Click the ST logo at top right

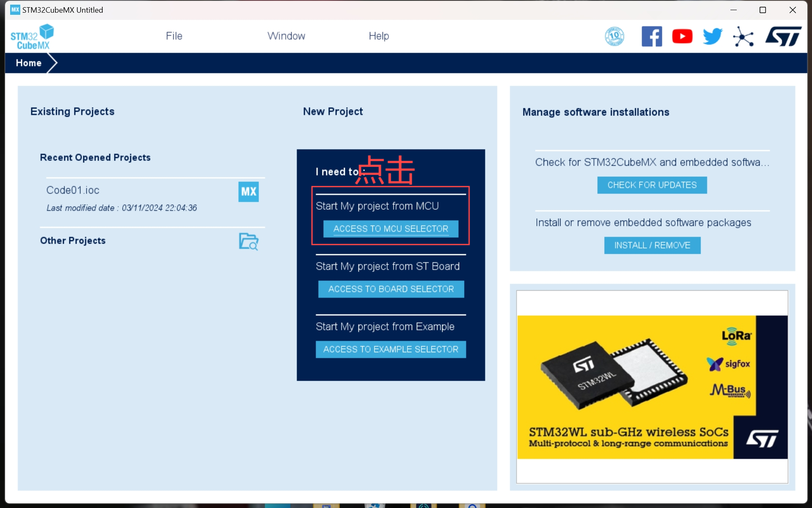click(783, 36)
